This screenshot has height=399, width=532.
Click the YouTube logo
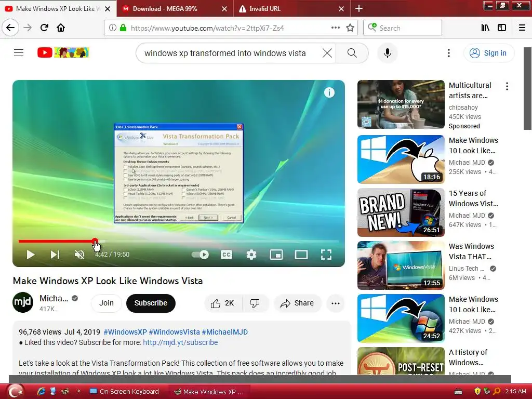tap(63, 52)
